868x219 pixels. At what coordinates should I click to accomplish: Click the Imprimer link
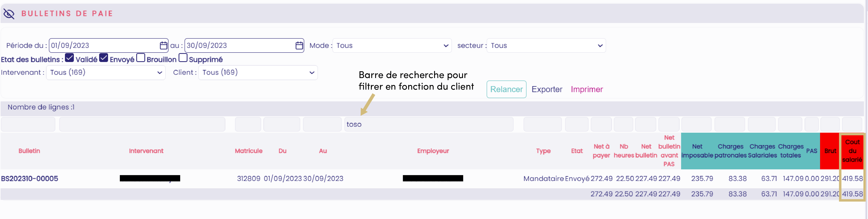pos(587,89)
